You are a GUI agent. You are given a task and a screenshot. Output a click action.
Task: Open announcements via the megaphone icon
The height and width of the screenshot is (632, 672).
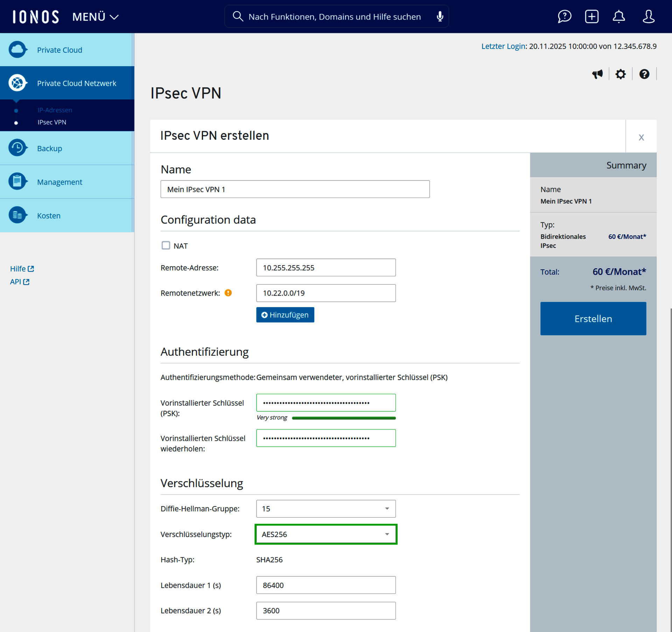pos(597,74)
